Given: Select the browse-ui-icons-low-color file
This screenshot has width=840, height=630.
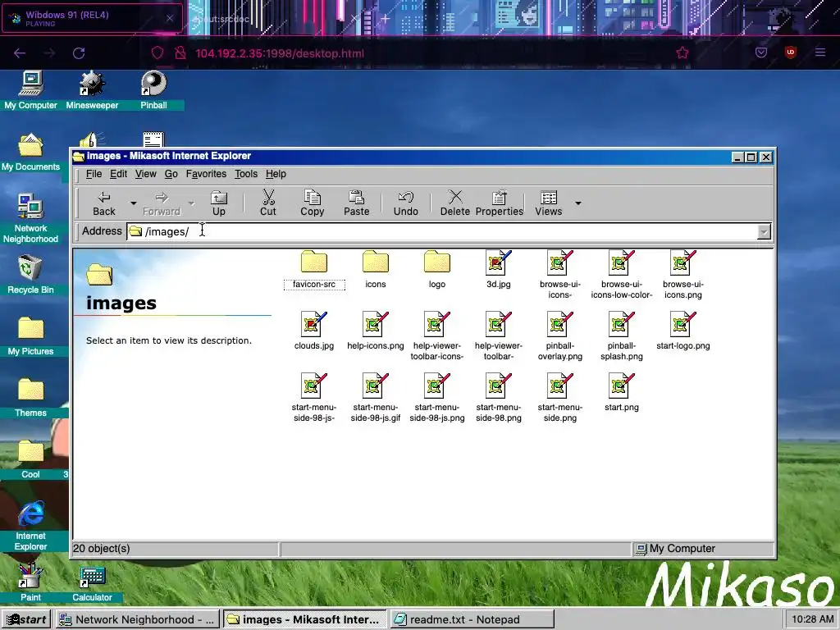Looking at the screenshot, I should [622, 274].
